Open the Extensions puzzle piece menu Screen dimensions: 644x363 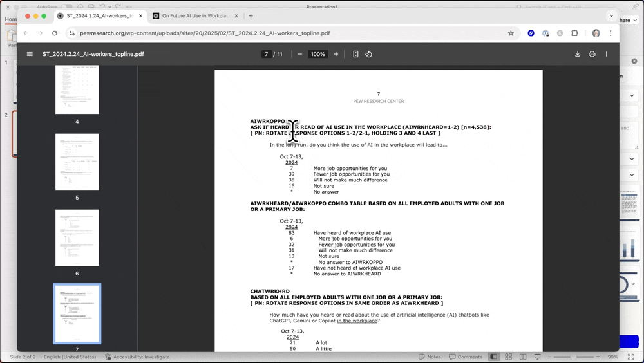pos(574,33)
